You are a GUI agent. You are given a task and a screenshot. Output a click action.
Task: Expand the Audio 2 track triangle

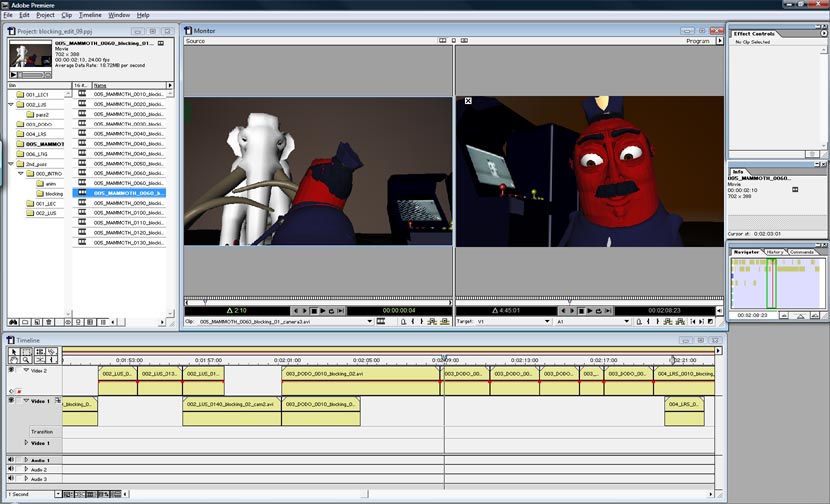point(26,469)
